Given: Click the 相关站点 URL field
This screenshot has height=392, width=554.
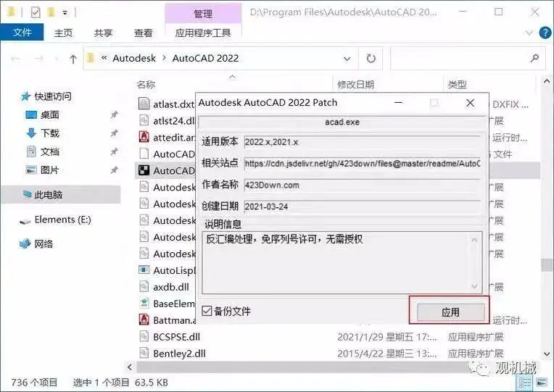Looking at the screenshot, I should tap(362, 164).
